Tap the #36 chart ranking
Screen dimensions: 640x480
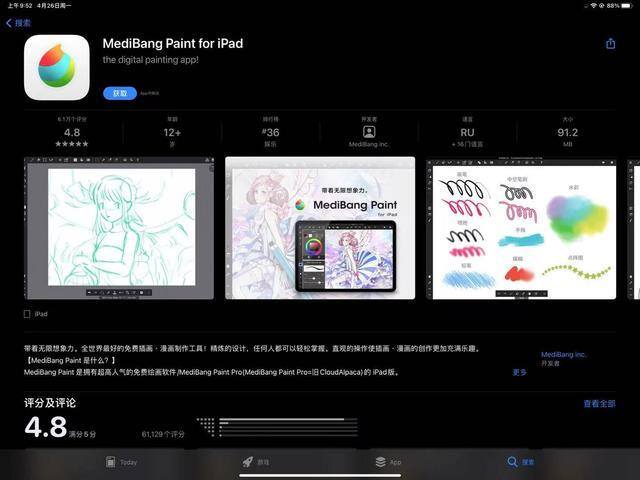(270, 132)
